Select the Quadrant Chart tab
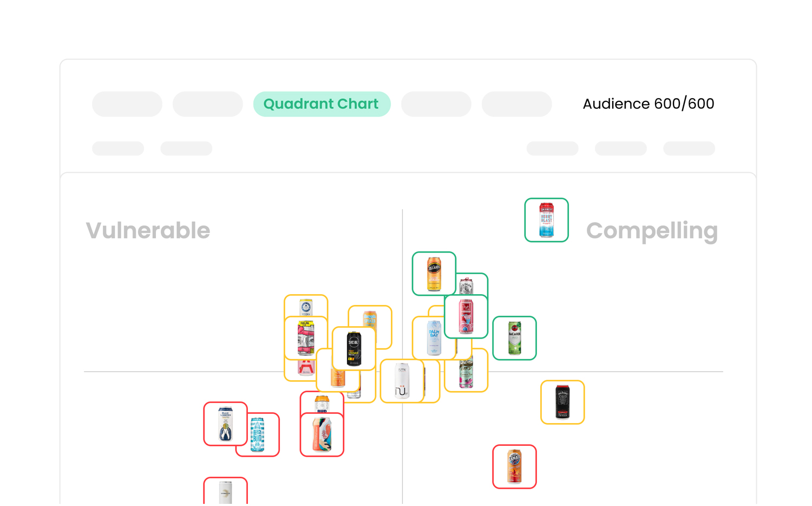812x506 pixels. pyautogui.click(x=322, y=104)
